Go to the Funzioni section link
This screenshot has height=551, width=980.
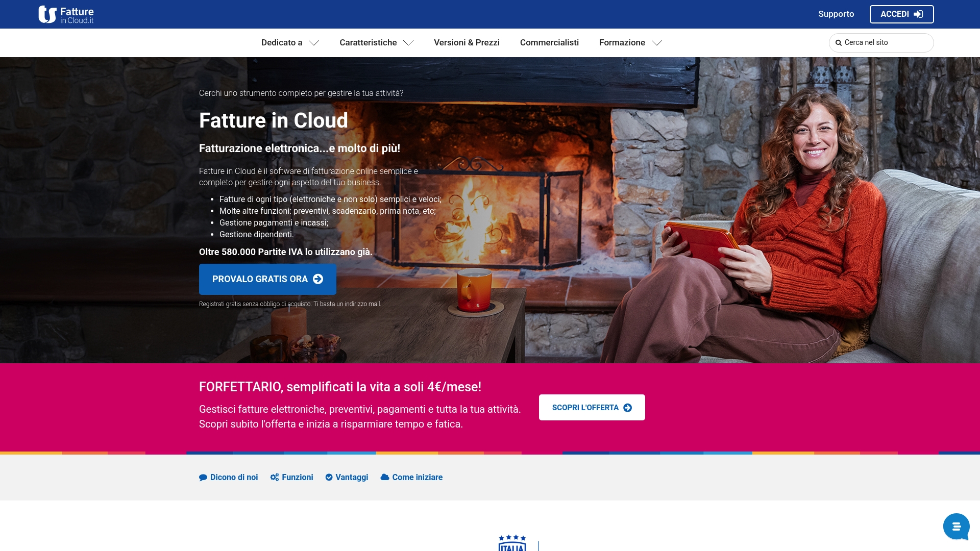click(x=298, y=478)
